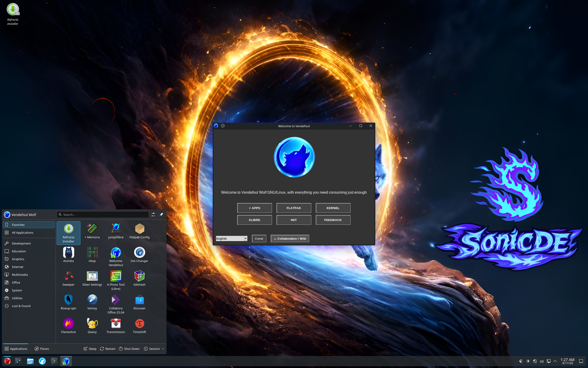
Task: Open the KERNEL button
Action: (x=333, y=208)
